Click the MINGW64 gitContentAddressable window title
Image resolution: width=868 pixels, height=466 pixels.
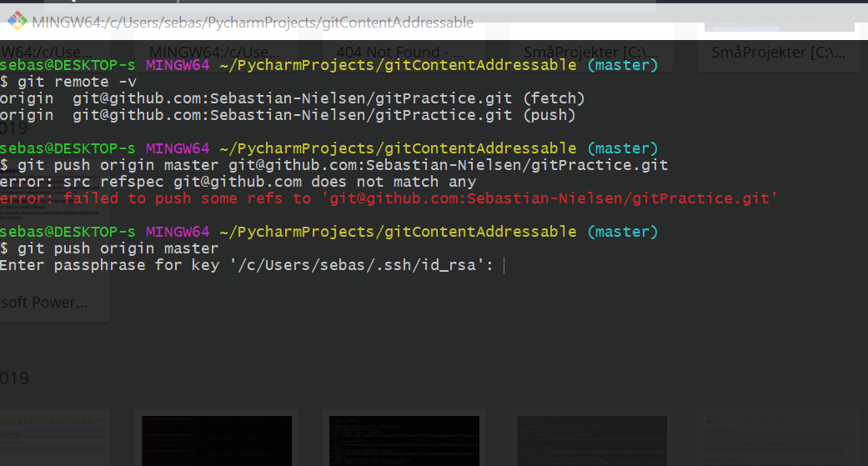(x=253, y=23)
